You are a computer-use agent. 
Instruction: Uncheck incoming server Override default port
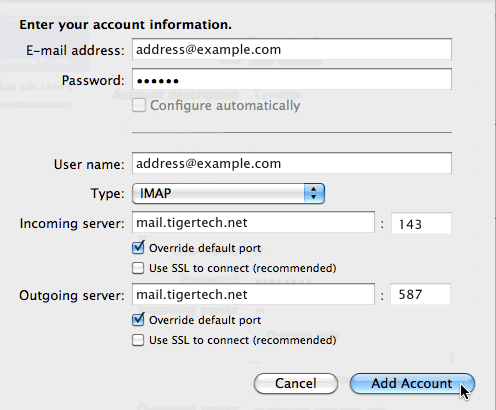(138, 248)
